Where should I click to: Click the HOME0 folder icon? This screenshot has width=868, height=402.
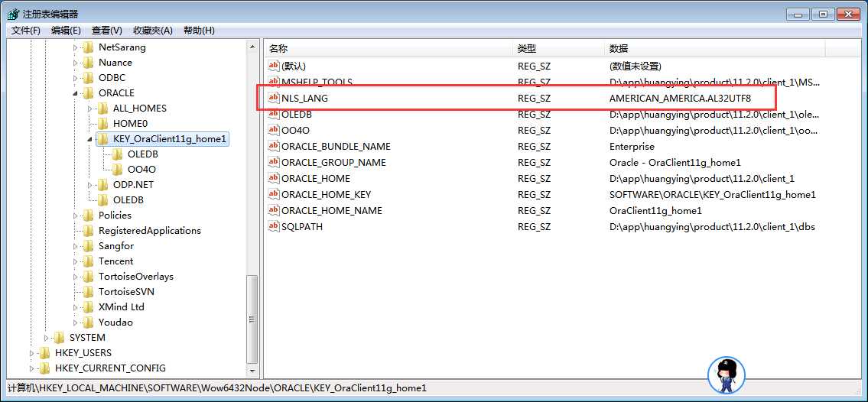(102, 124)
